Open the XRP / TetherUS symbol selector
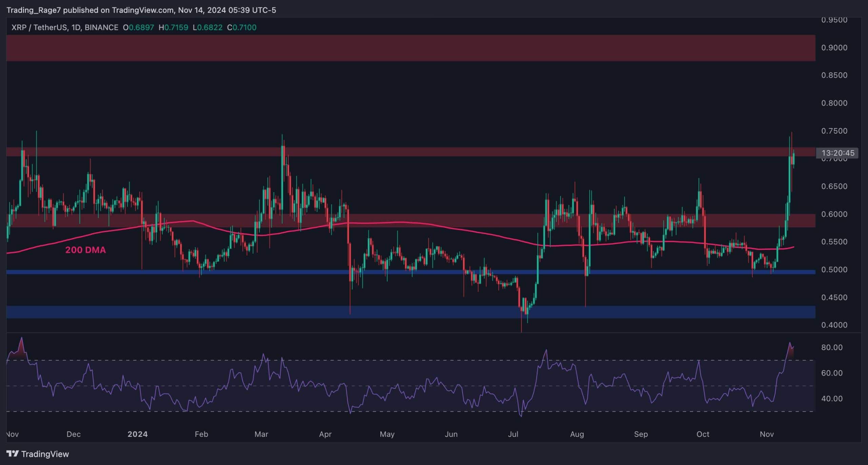 pyautogui.click(x=41, y=28)
